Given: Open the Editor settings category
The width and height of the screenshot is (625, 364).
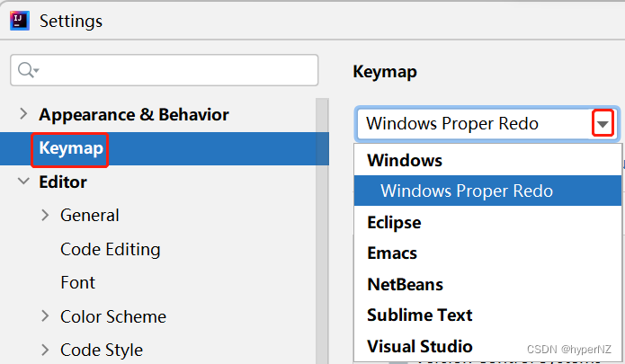Looking at the screenshot, I should pos(63,182).
